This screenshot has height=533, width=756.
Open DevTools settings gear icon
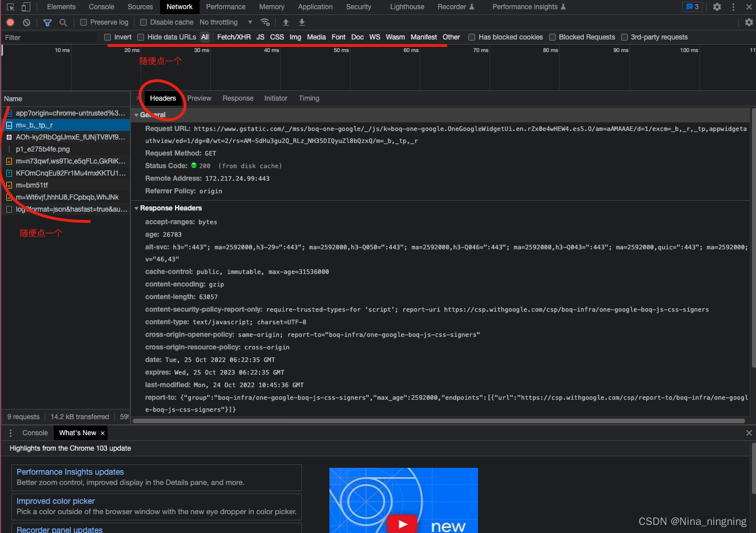point(717,7)
